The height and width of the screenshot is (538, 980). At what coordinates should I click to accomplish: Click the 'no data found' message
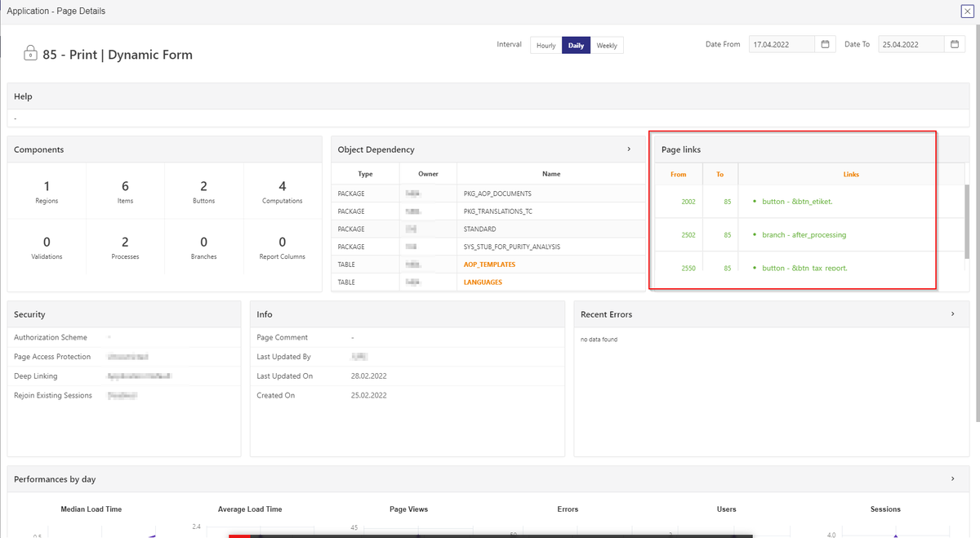click(599, 340)
